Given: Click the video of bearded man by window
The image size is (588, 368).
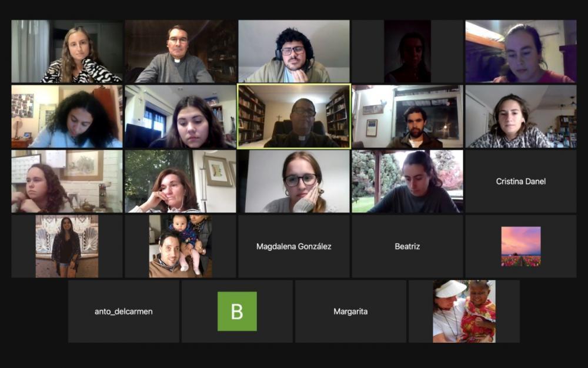Looking at the screenshot, I should click(x=407, y=117).
